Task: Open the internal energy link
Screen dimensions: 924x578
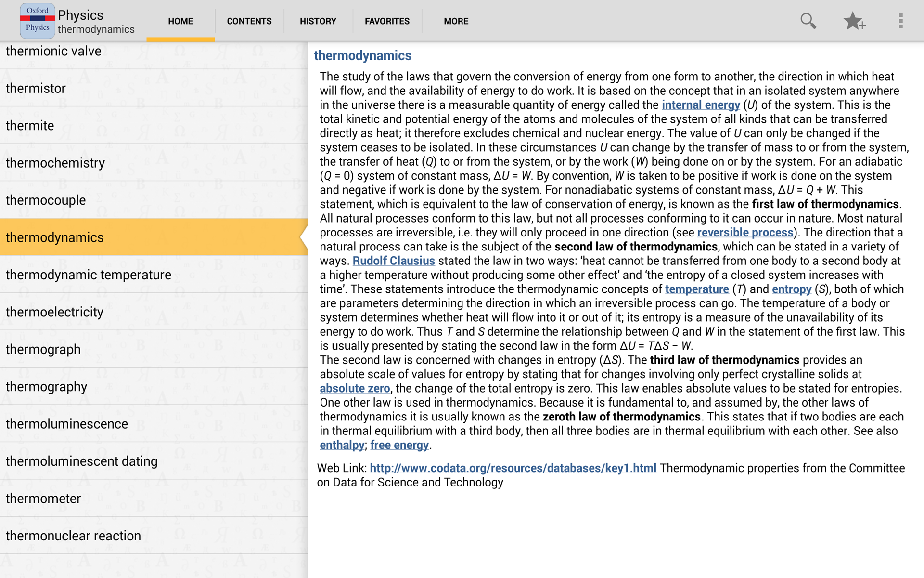Action: [x=701, y=105]
